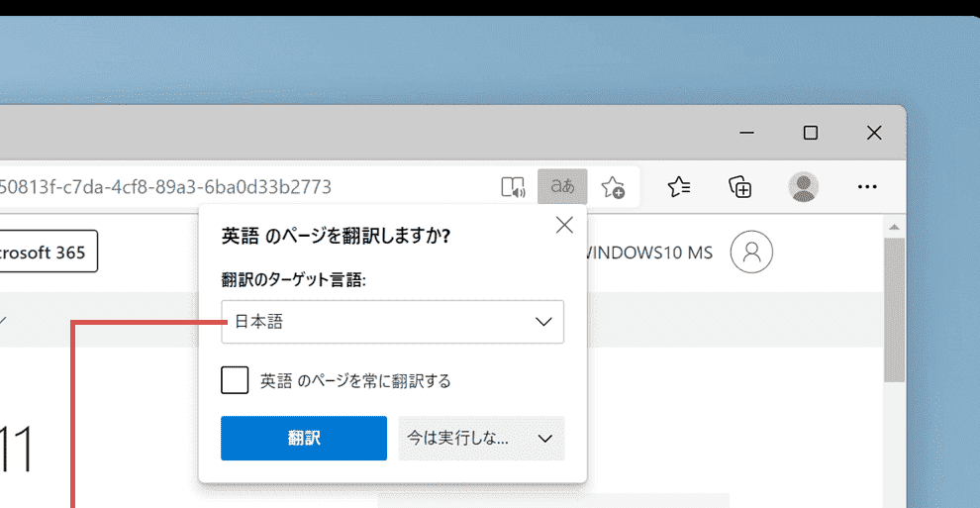Viewport: 980px width, 508px height.
Task: Click the WINDOWS10 MS text link
Action: point(648,253)
